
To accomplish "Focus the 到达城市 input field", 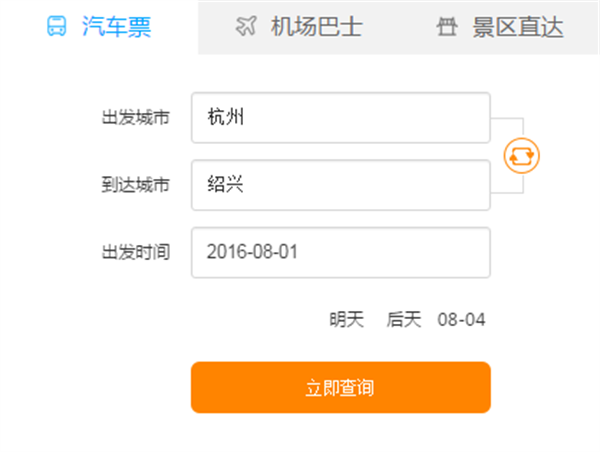I will 340,185.
